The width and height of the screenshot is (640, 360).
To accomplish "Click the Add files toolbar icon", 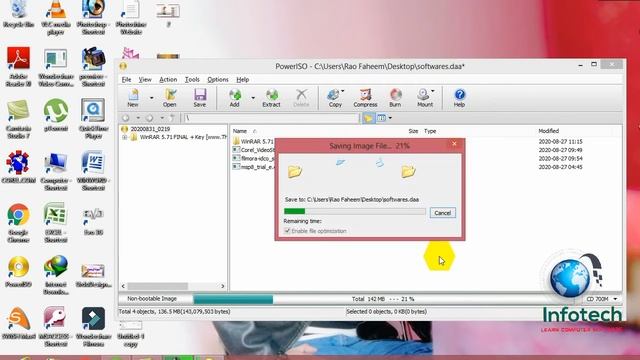I will click(x=235, y=98).
